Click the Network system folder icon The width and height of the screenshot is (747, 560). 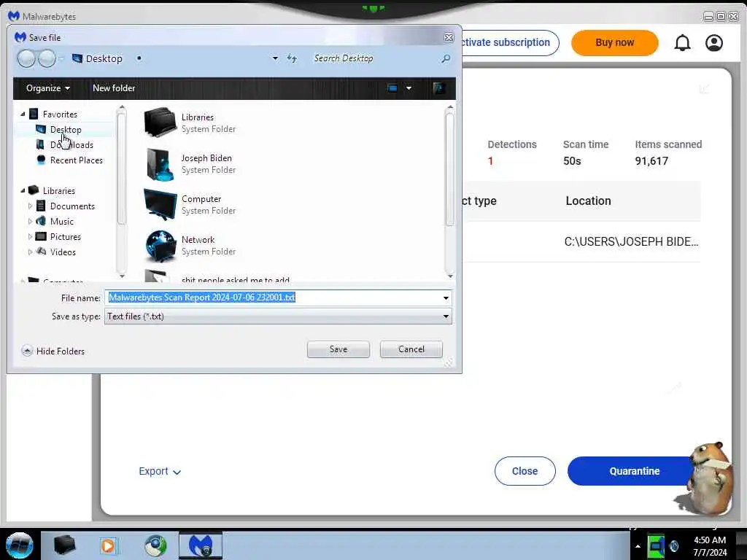pos(160,246)
